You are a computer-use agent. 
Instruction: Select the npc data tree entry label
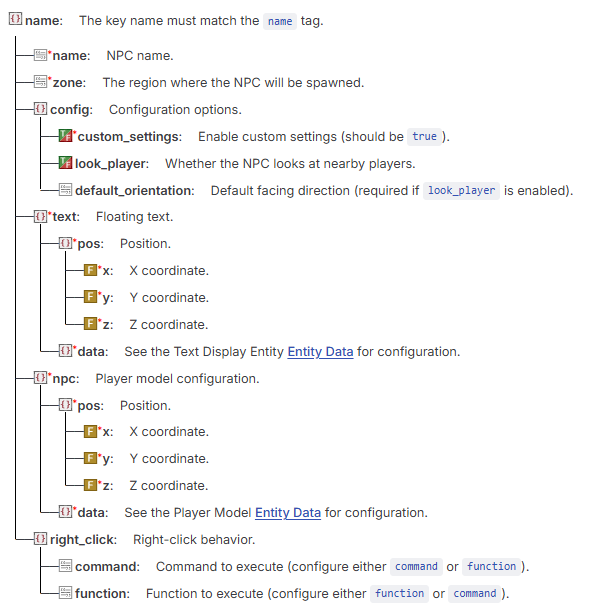(93, 513)
